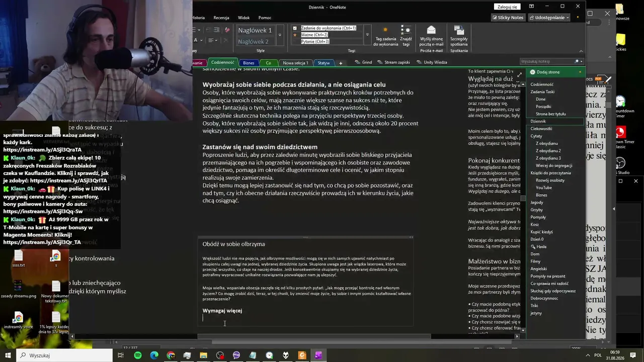Open the Pomoc ribbon tab
The image size is (644, 362).
pos(265,18)
